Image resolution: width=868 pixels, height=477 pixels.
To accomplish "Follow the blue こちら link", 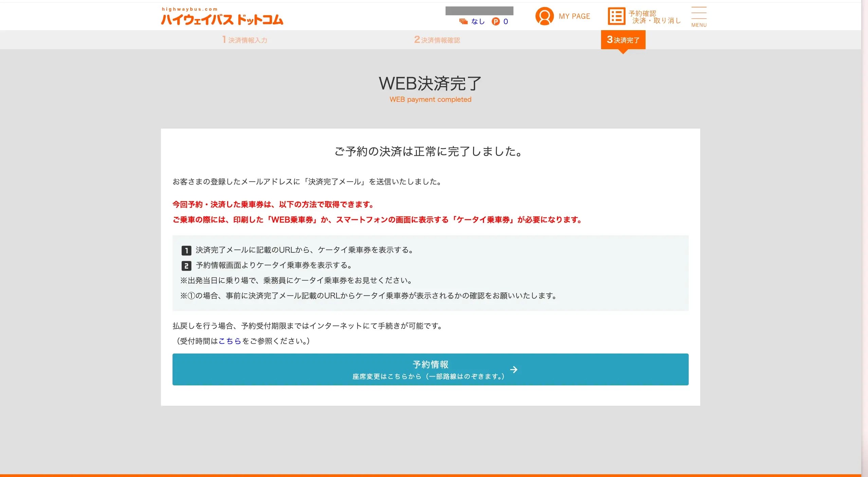I will [230, 341].
